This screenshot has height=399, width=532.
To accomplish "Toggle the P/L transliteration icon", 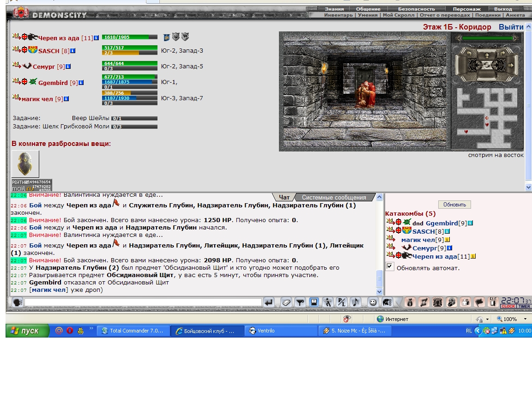I will tap(342, 302).
